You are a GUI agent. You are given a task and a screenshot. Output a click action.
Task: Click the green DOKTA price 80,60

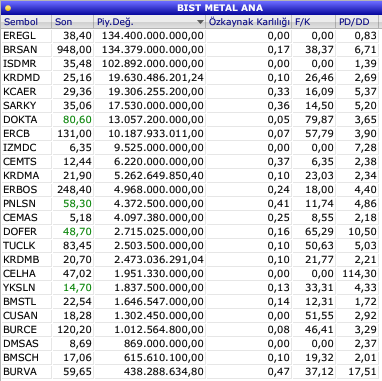coord(77,120)
